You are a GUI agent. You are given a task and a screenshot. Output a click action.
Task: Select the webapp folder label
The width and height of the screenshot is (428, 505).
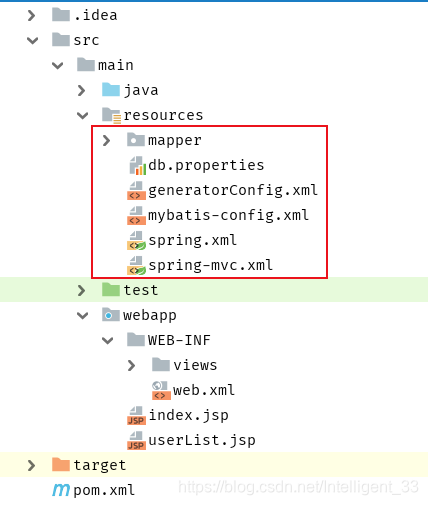[x=150, y=316]
